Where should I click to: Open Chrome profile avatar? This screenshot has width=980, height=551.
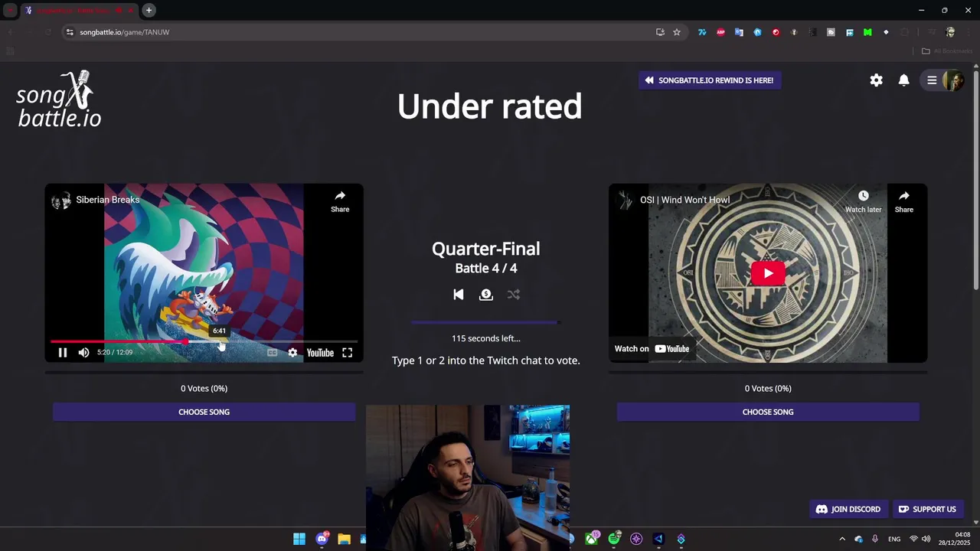coord(950,32)
